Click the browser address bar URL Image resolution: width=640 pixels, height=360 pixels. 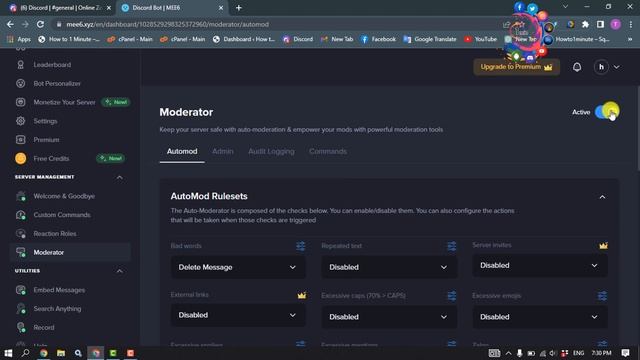(167, 24)
